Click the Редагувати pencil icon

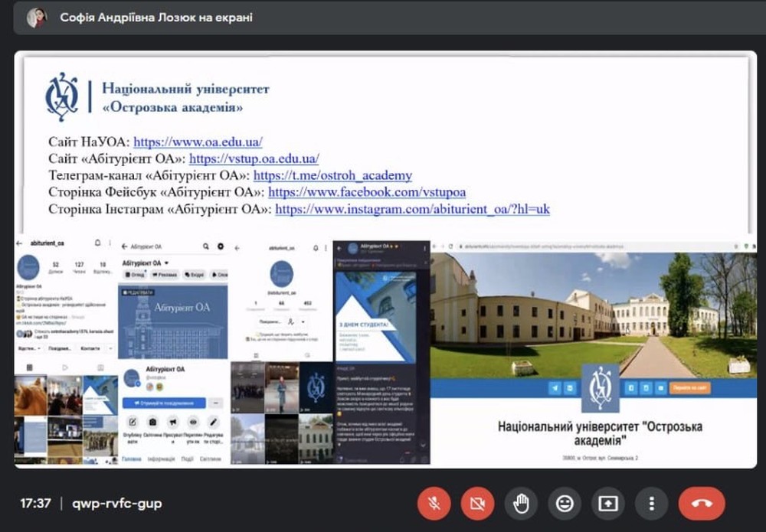coord(214,422)
